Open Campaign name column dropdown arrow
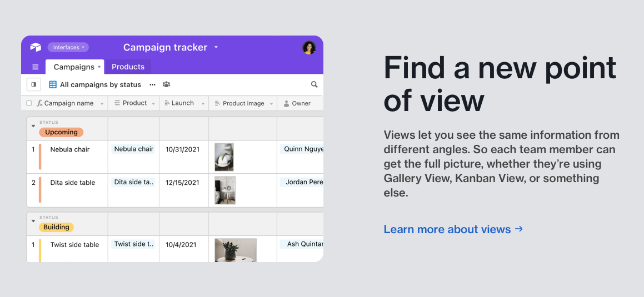 [x=102, y=104]
